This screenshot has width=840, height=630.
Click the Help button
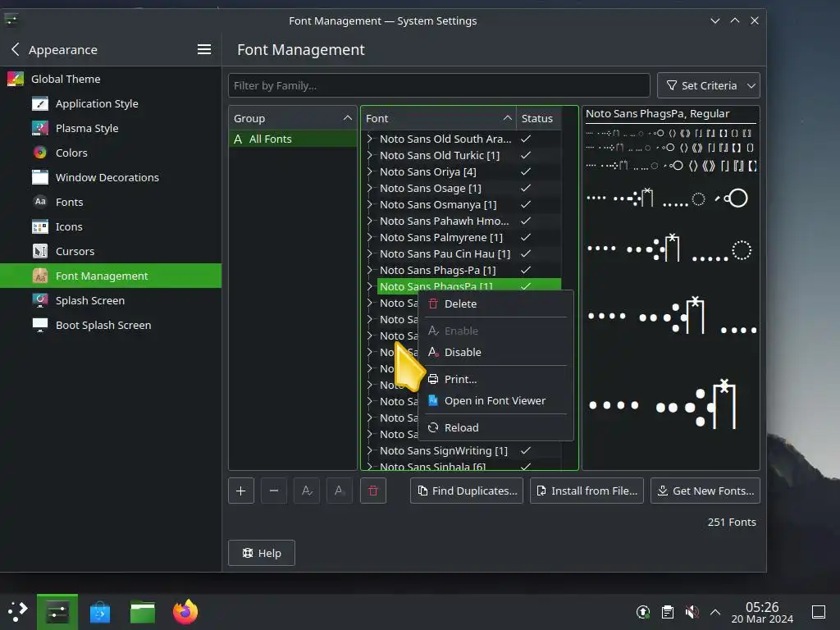(262, 553)
